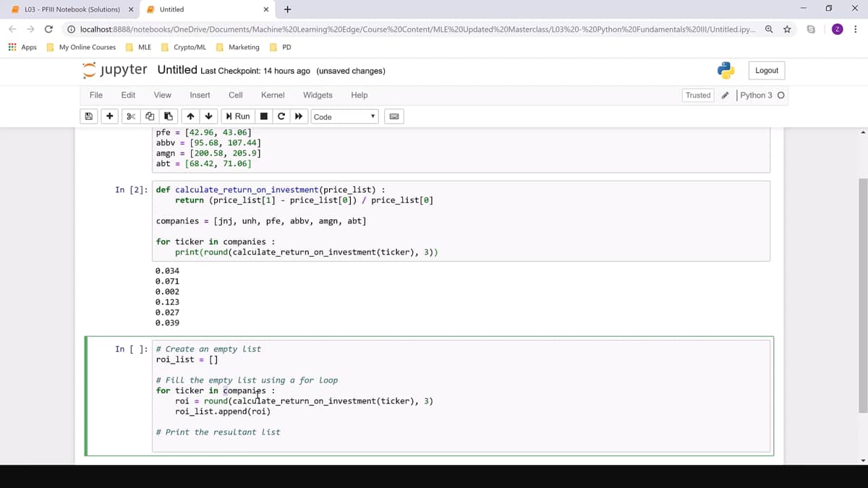Click the Last Checkpoint status text
The width and height of the screenshot is (868, 488).
pos(255,71)
